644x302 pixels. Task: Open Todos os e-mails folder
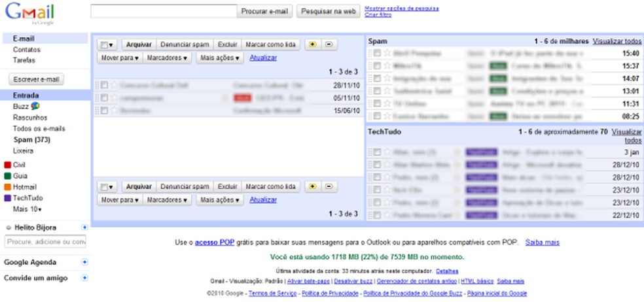[39, 128]
